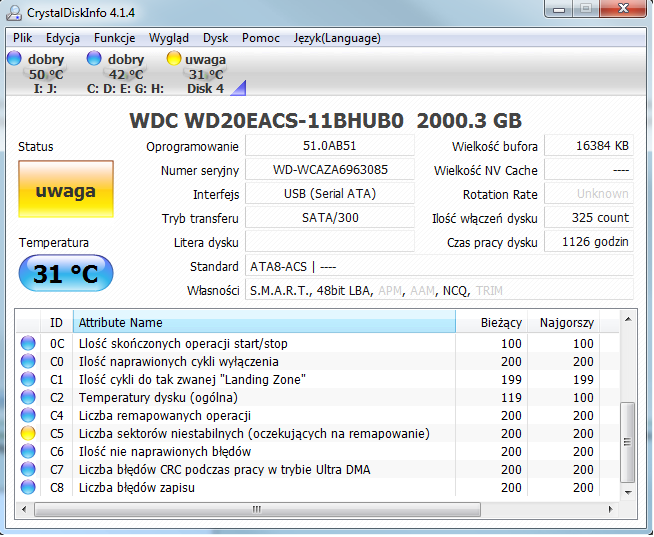Open the Plik menu
The height and width of the screenshot is (537, 654).
point(23,38)
